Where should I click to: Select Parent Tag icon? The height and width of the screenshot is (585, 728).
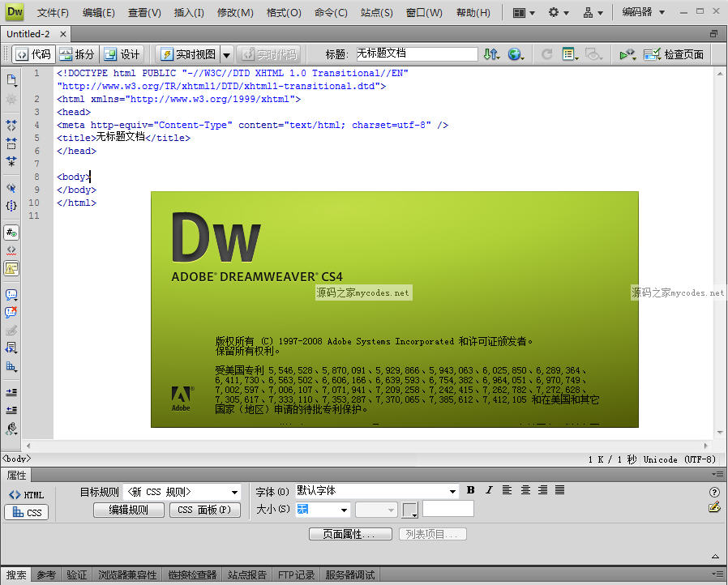point(11,188)
